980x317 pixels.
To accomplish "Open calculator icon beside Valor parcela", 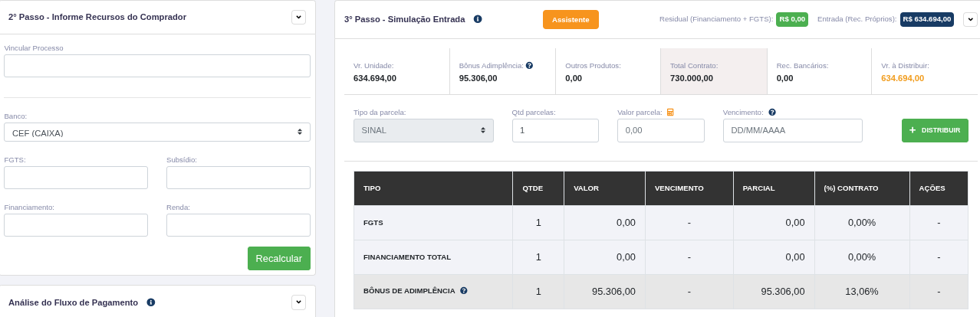I will point(670,112).
